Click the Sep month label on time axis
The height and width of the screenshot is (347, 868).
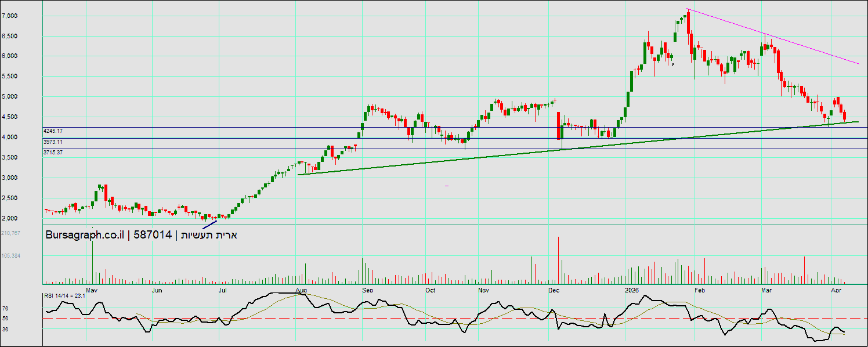[367, 289]
